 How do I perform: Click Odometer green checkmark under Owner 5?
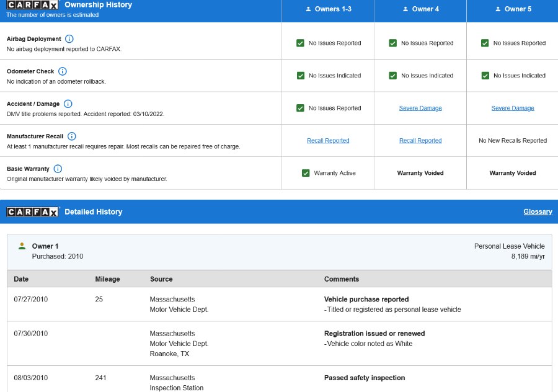point(485,76)
